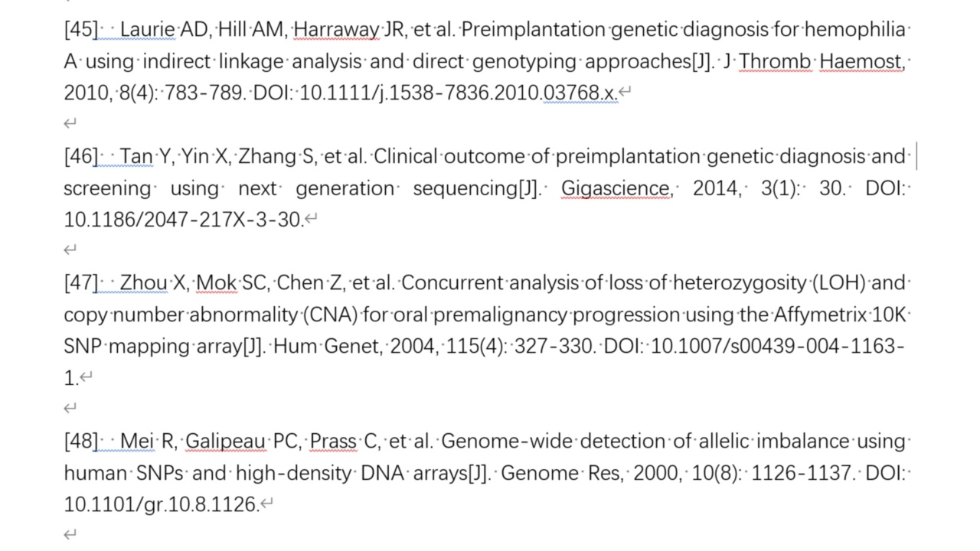Image resolution: width=980 pixels, height=551 pixels.
Task: Click the reference number [46]
Action: point(80,157)
